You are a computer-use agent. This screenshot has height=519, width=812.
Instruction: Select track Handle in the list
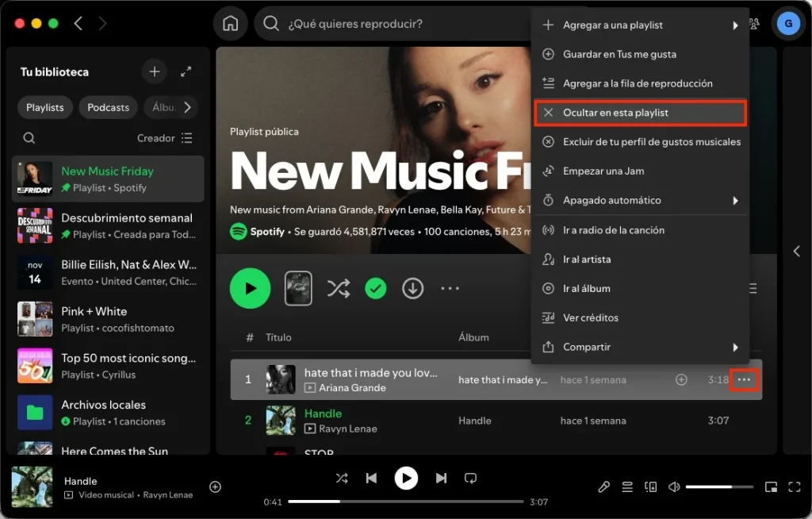(324, 413)
